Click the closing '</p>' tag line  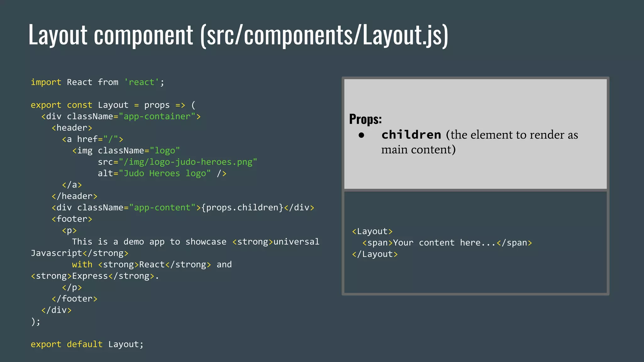(72, 287)
